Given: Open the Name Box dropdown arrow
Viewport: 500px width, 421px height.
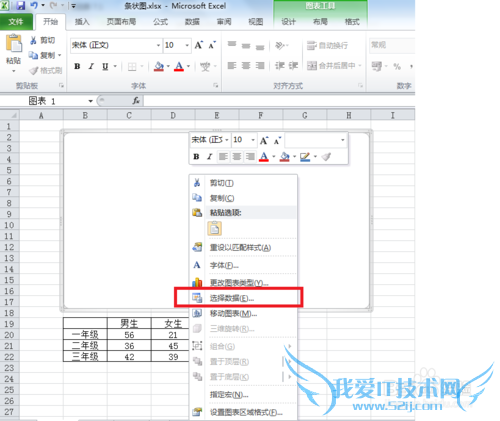Looking at the screenshot, I should point(90,101).
